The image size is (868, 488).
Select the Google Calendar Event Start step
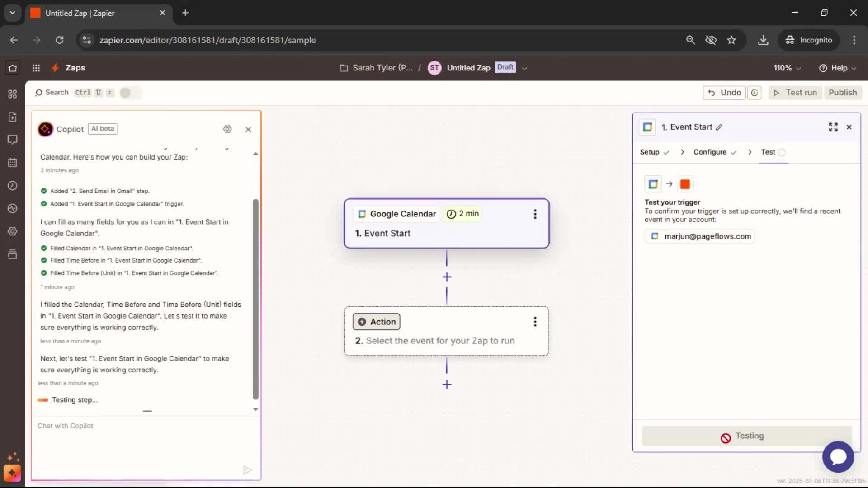[x=447, y=224]
